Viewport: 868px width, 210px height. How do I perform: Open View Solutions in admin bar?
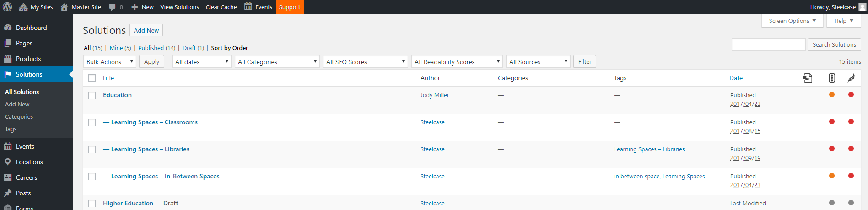(179, 7)
